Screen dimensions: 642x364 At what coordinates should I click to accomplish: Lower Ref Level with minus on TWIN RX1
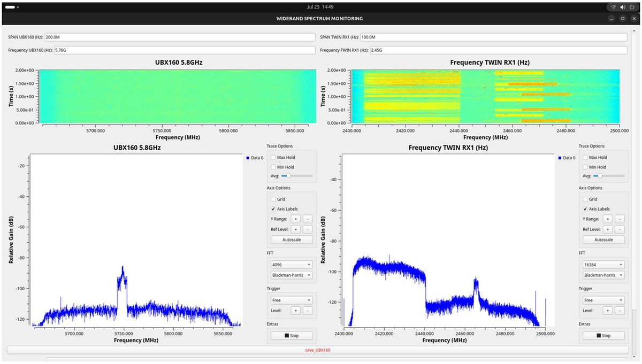(x=620, y=229)
